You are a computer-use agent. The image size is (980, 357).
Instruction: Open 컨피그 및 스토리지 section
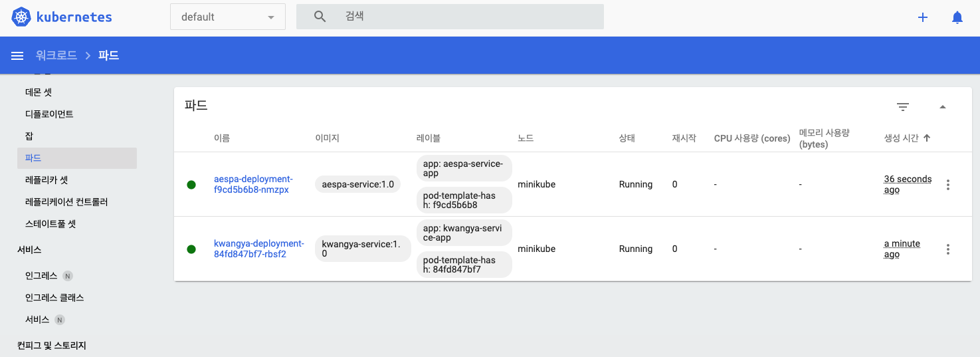52,346
